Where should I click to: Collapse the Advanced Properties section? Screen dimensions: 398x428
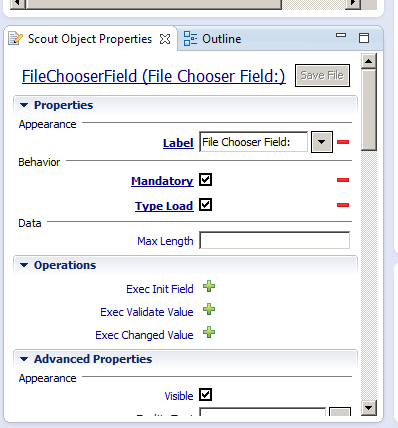click(x=24, y=359)
